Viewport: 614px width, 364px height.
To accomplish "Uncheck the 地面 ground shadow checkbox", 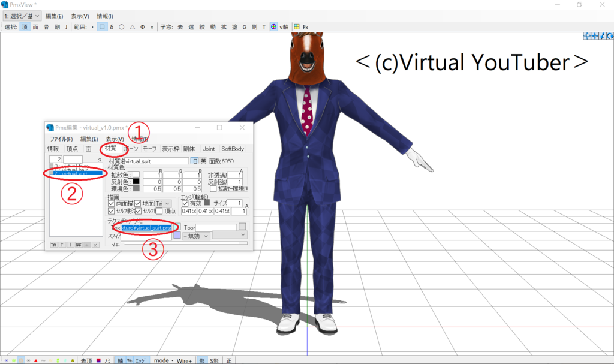I will tap(137, 203).
